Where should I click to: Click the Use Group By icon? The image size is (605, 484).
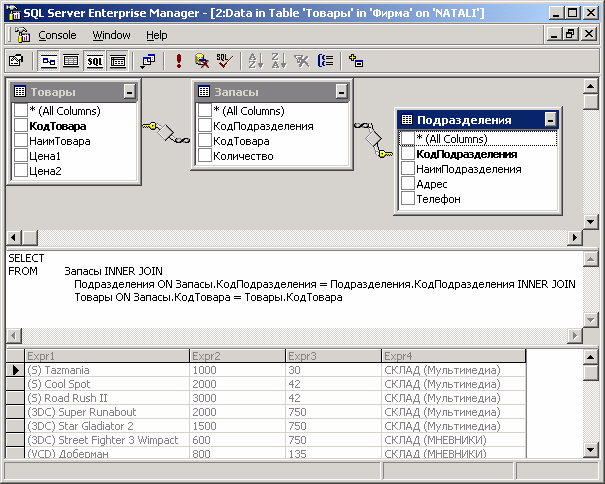[325, 61]
